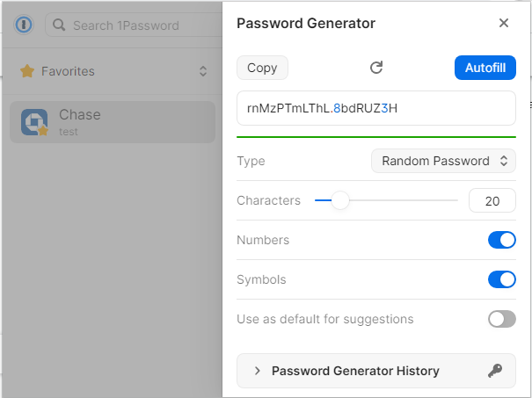The image size is (532, 398).
Task: Click the key icon in history row
Action: point(496,371)
